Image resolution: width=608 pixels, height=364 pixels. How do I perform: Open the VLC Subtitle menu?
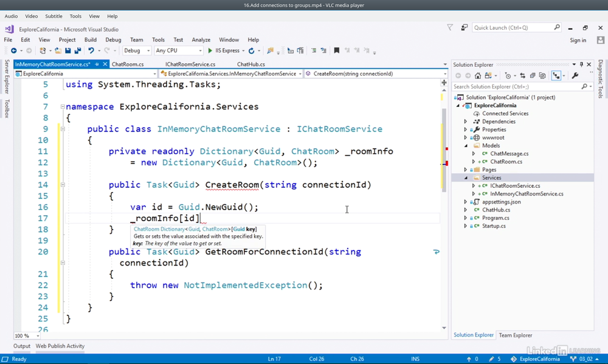click(x=54, y=16)
